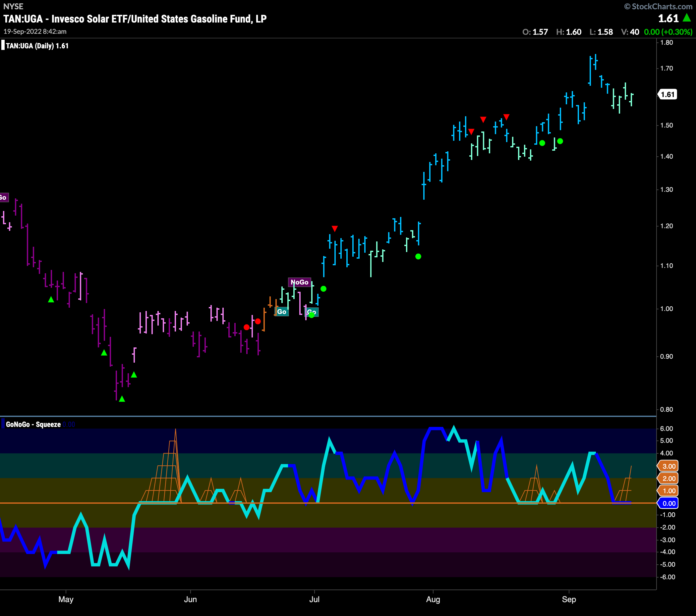Screen dimensions: 696x616
Task: Click the 1.70 price axis label
Action: coord(667,69)
